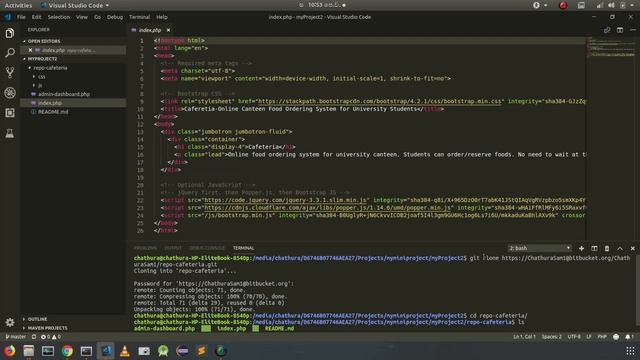This screenshot has width=640, height=360.
Task: Click the split editor icon above the editor
Action: (620, 30)
